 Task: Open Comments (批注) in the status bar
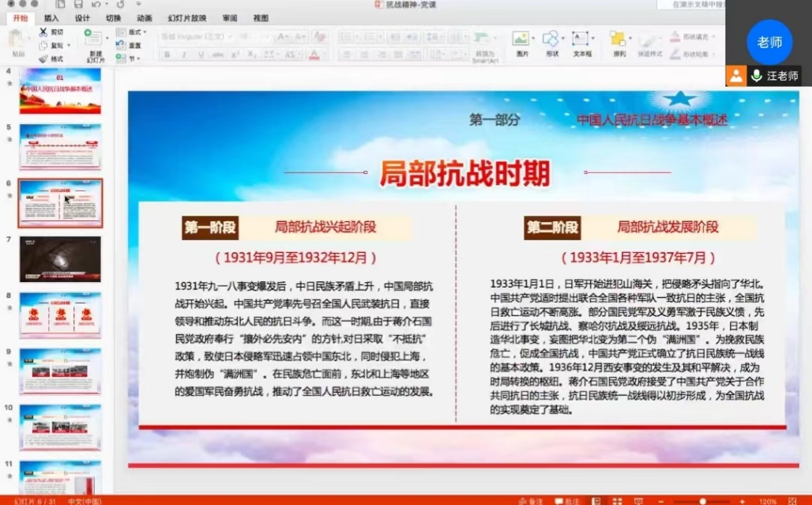(x=567, y=501)
